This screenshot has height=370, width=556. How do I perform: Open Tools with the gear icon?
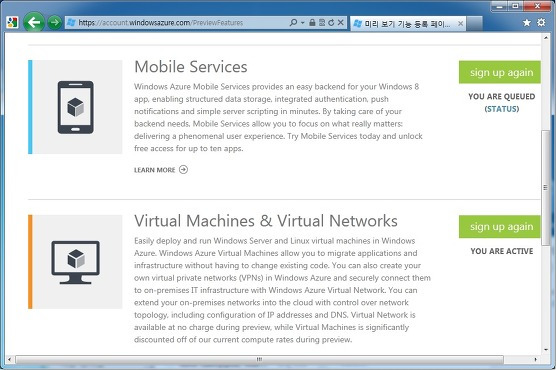[541, 23]
